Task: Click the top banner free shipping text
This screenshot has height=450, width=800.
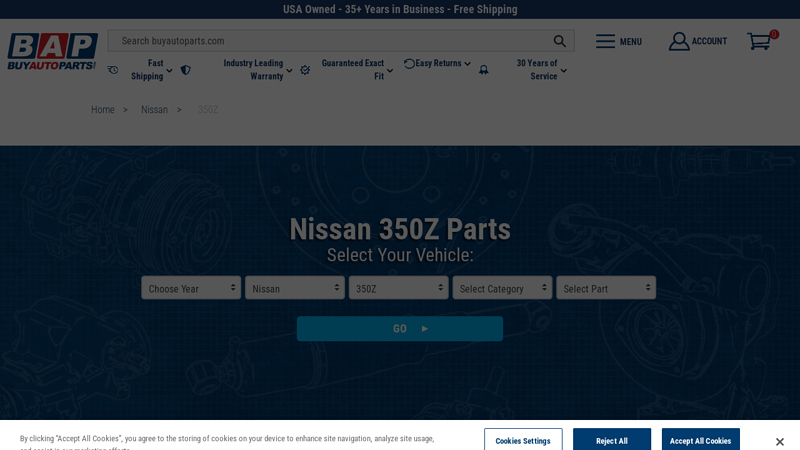Action: pyautogui.click(x=400, y=9)
